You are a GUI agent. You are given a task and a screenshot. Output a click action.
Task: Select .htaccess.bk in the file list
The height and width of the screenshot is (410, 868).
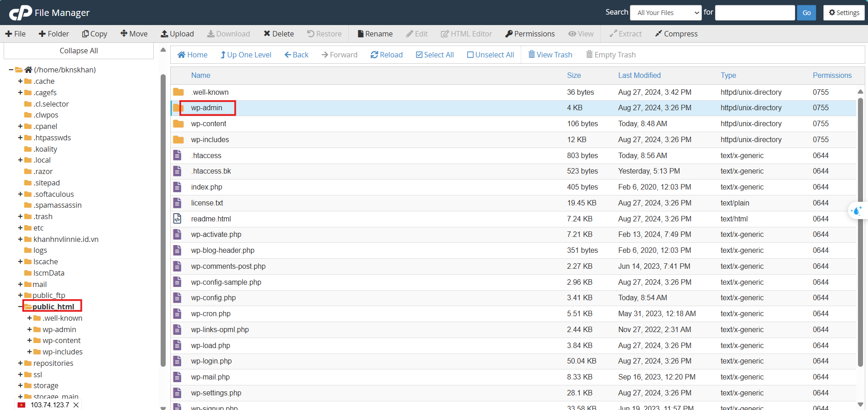[211, 171]
